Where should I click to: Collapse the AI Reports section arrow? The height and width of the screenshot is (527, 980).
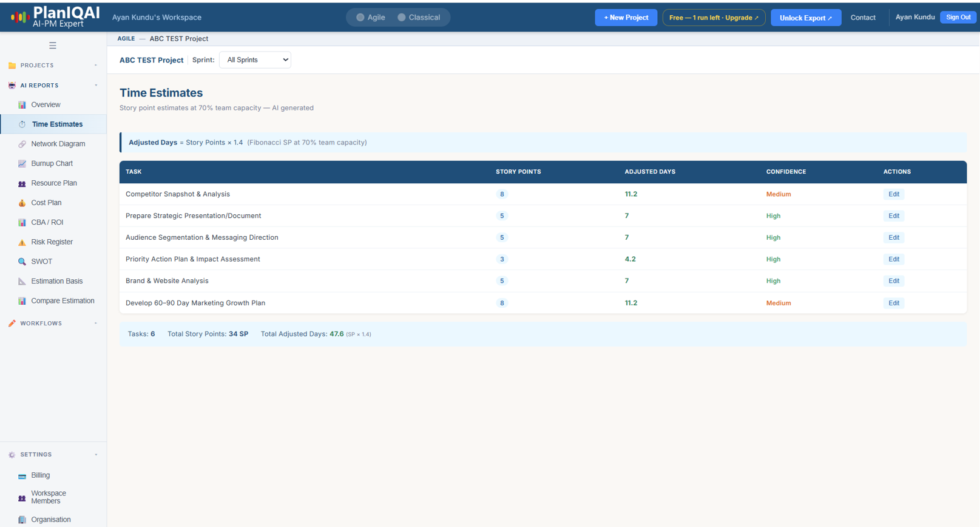click(96, 86)
